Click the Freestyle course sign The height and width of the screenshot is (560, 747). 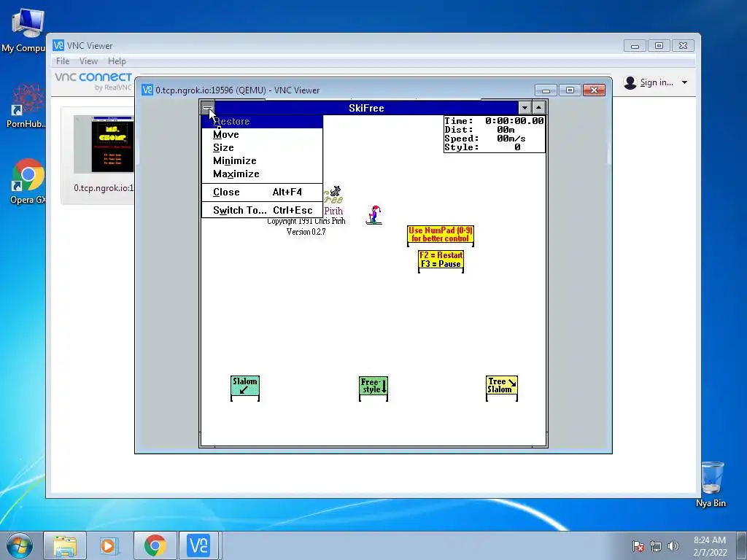click(373, 389)
